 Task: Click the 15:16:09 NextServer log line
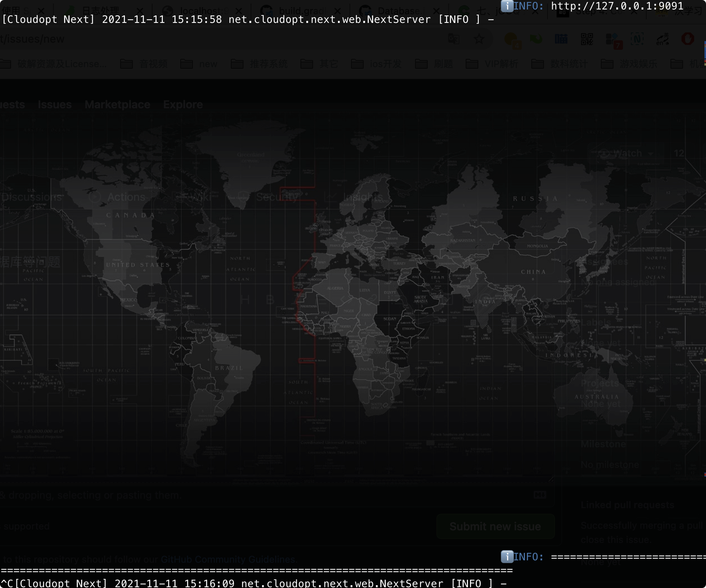point(254,583)
